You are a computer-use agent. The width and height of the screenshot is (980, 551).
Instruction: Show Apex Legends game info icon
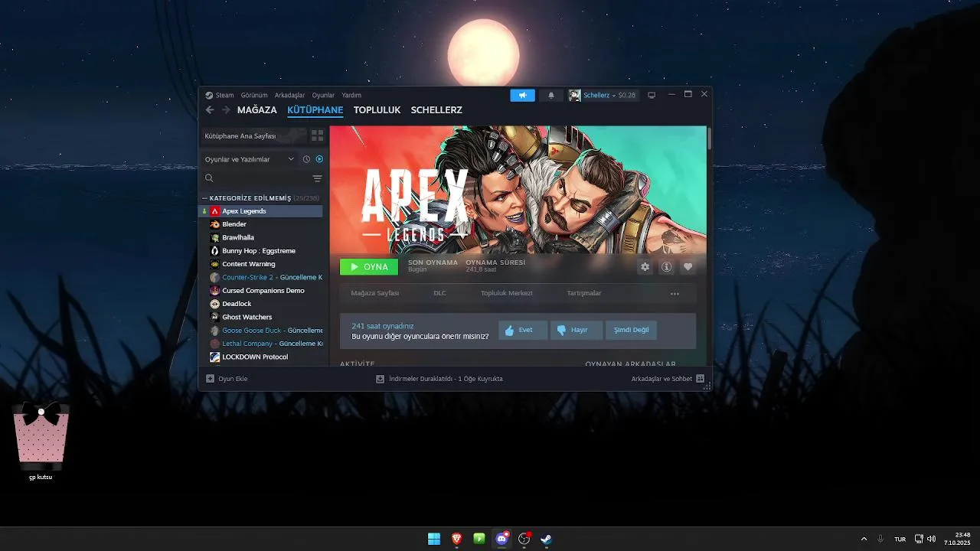click(x=666, y=267)
